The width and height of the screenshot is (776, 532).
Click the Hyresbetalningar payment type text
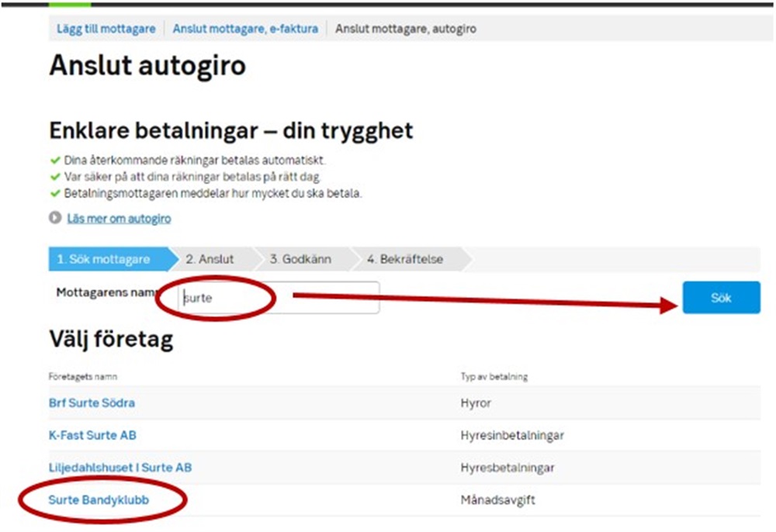[x=508, y=468]
